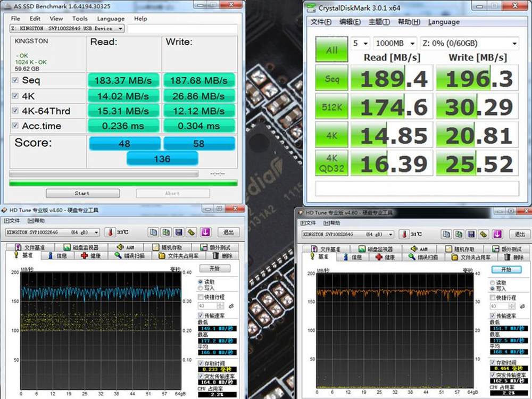Screen dimensions: 532x399
Task: Switch to 信息 tab in 31°C HD Tune window
Action: (352, 257)
